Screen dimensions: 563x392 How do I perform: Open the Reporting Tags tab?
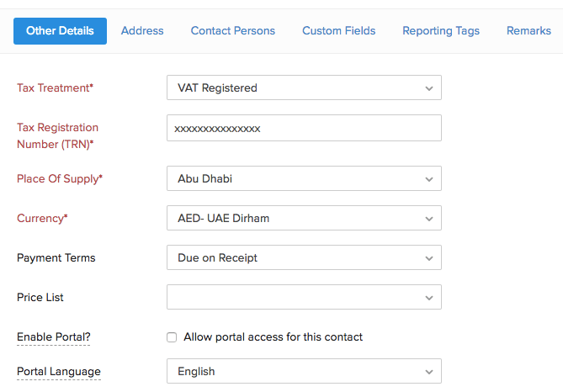(x=440, y=31)
